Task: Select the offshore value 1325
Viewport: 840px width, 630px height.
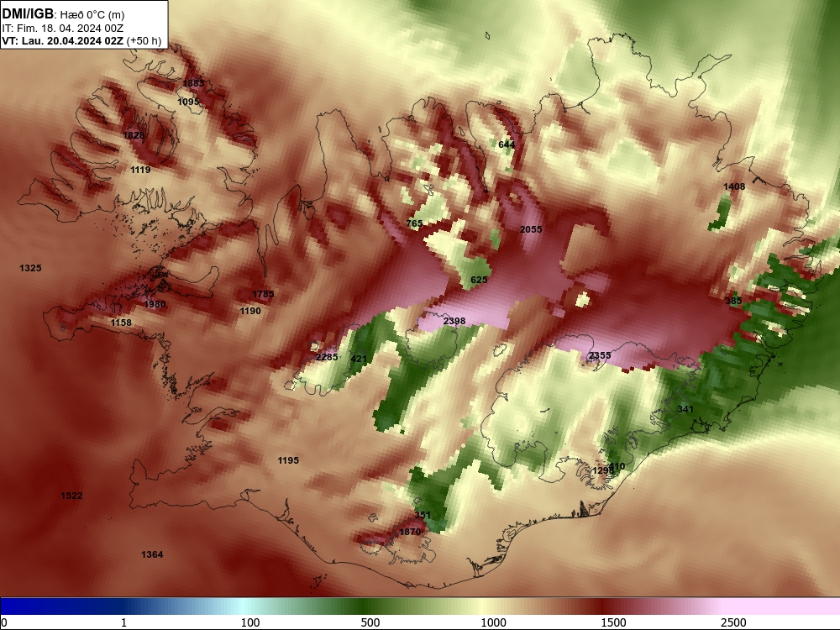Action: (30, 268)
